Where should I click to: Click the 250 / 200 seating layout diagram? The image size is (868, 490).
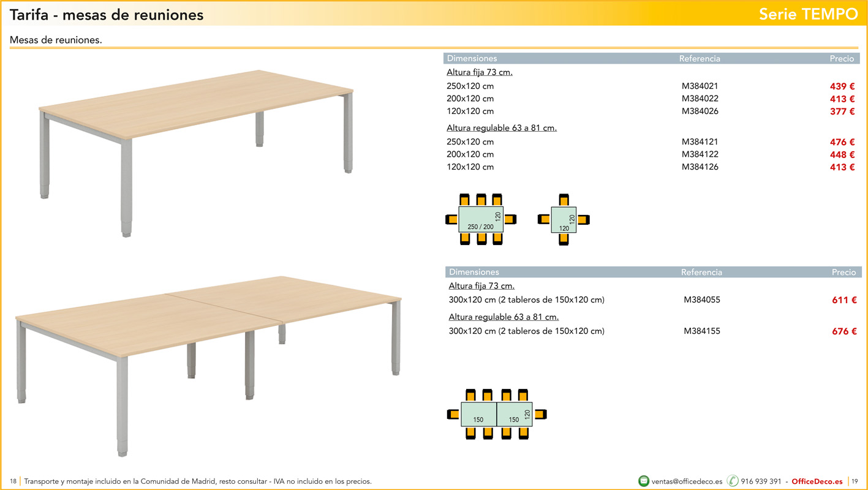(481, 220)
